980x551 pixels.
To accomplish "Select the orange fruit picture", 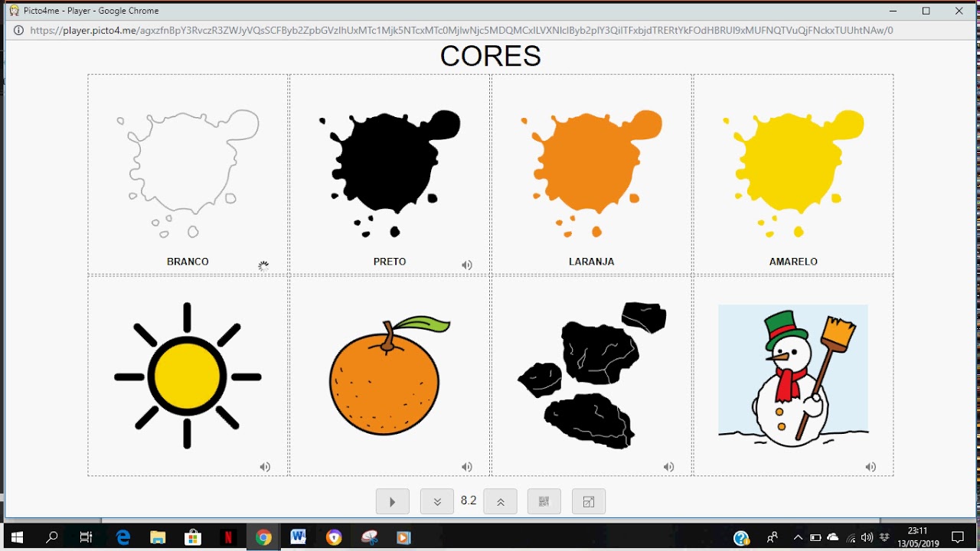I will click(390, 376).
